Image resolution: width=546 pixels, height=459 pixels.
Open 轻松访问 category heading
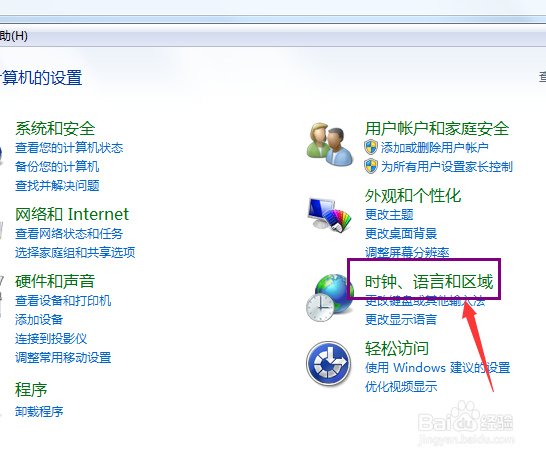click(x=397, y=349)
